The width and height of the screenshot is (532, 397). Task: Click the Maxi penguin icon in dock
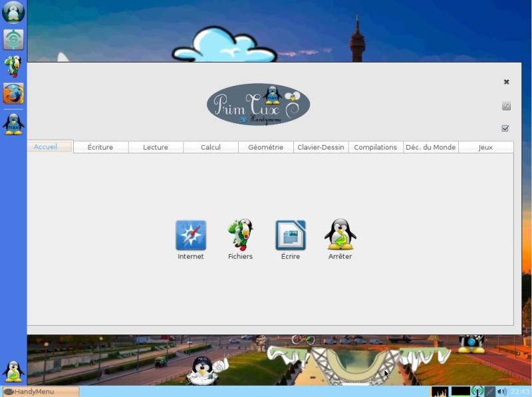(x=13, y=124)
